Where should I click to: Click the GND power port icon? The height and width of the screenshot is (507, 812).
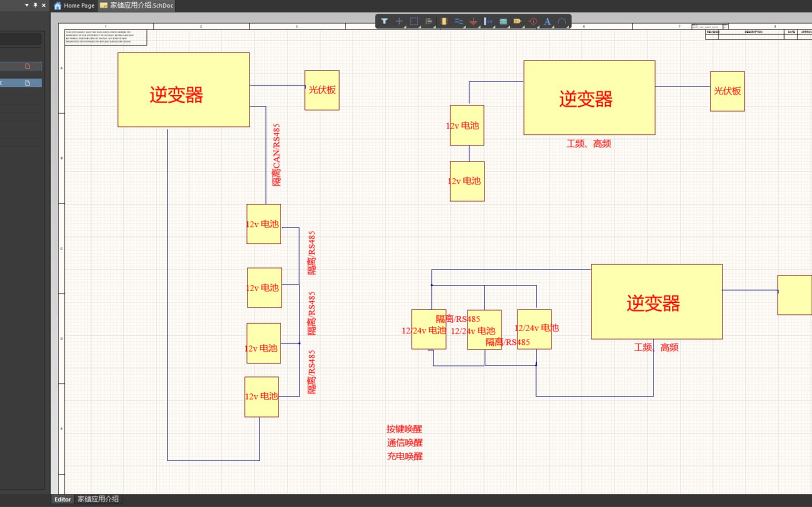tap(473, 22)
